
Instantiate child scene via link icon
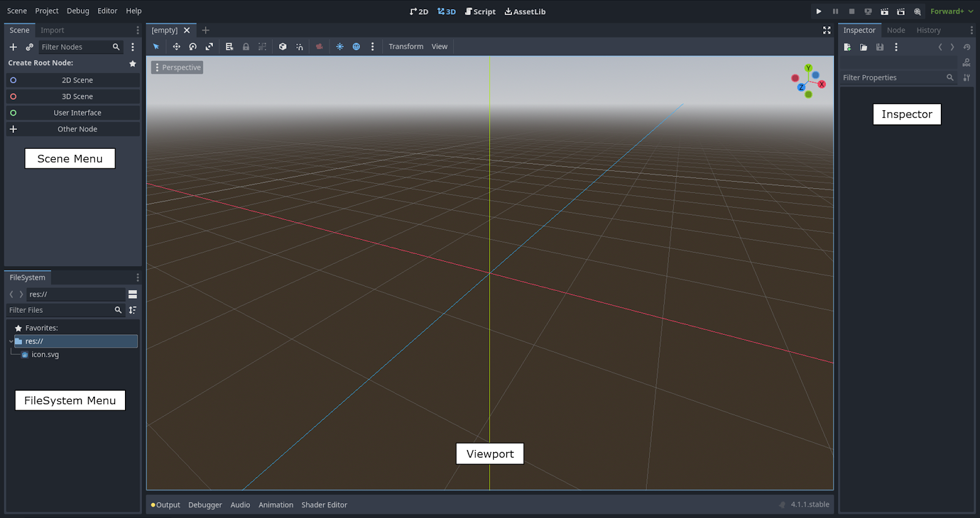pos(29,47)
